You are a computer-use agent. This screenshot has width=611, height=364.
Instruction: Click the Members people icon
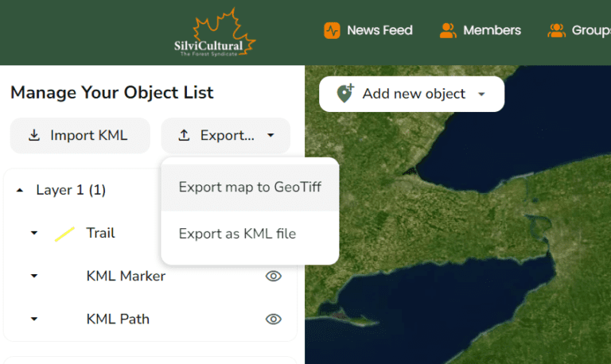(448, 31)
